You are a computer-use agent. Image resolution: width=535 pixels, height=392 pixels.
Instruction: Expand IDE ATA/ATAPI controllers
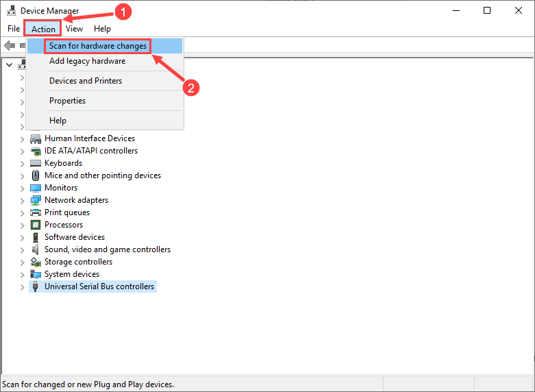tap(22, 151)
